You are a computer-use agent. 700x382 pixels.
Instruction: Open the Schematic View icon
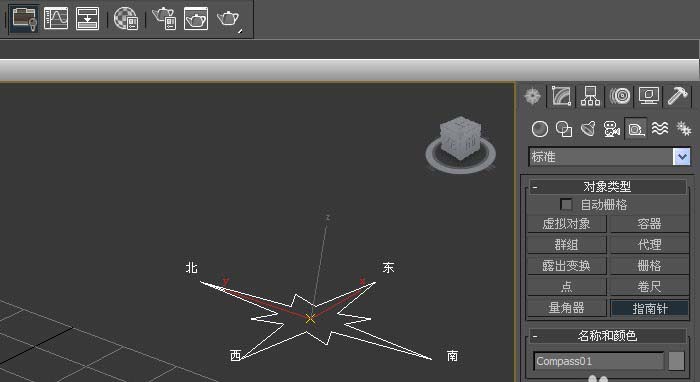[x=88, y=19]
